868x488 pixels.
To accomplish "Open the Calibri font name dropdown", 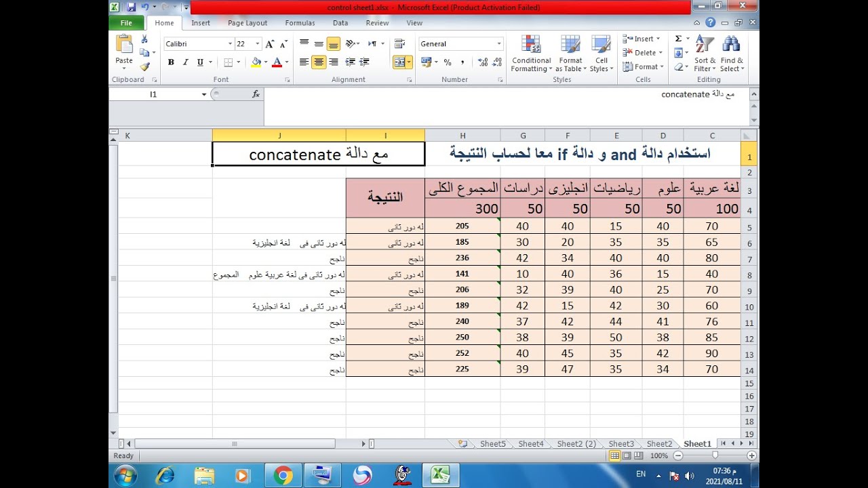I will (230, 44).
